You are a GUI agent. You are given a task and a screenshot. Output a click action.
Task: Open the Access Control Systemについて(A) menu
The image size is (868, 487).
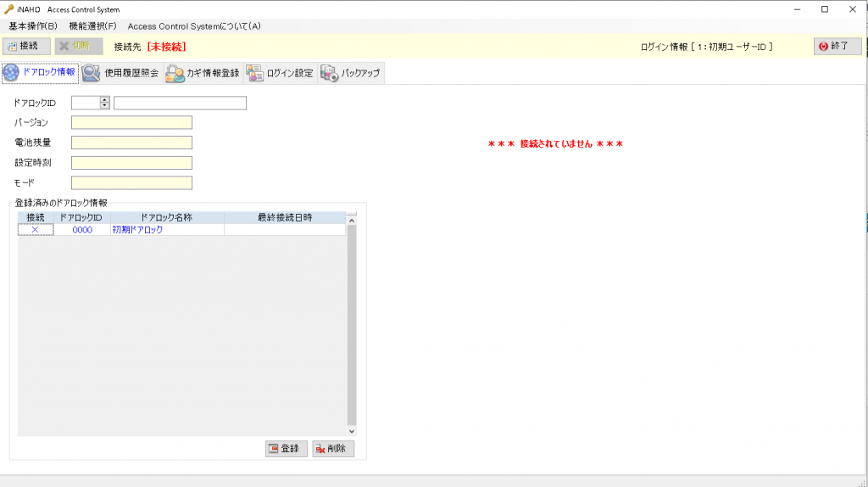click(194, 26)
